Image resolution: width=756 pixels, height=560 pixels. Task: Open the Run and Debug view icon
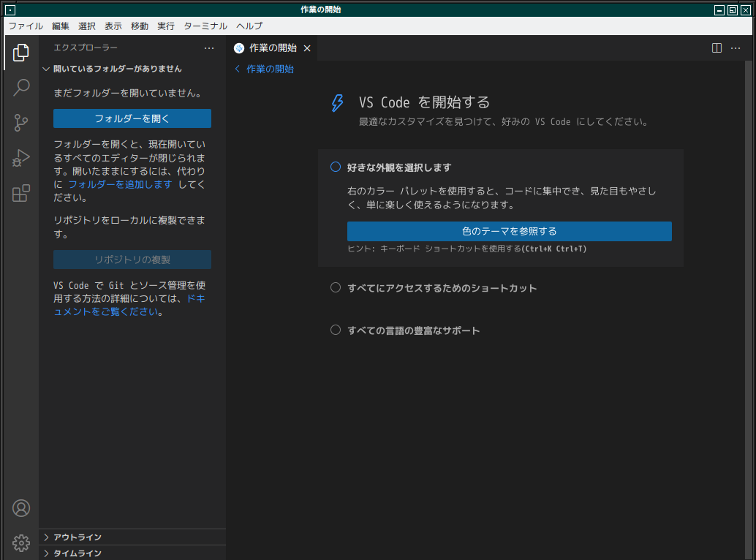pyautogui.click(x=20, y=158)
